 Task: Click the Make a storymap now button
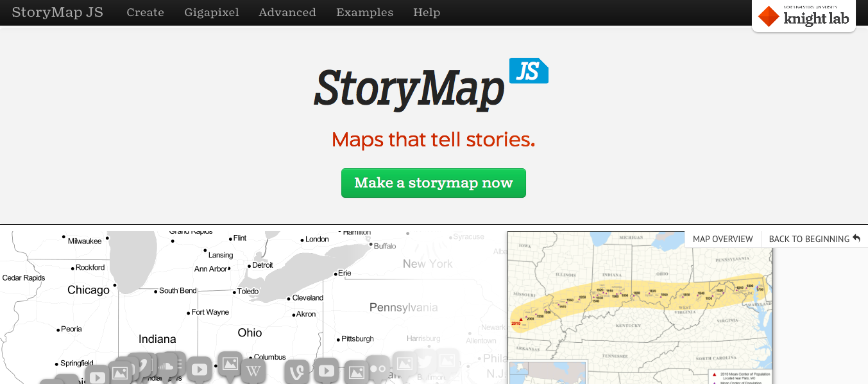434,183
